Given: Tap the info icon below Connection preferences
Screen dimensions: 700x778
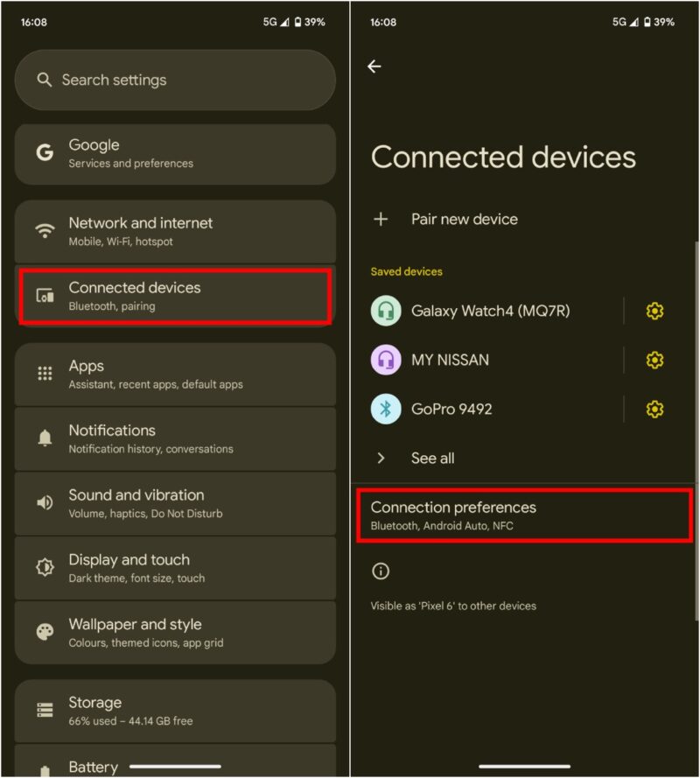Looking at the screenshot, I should pos(381,571).
